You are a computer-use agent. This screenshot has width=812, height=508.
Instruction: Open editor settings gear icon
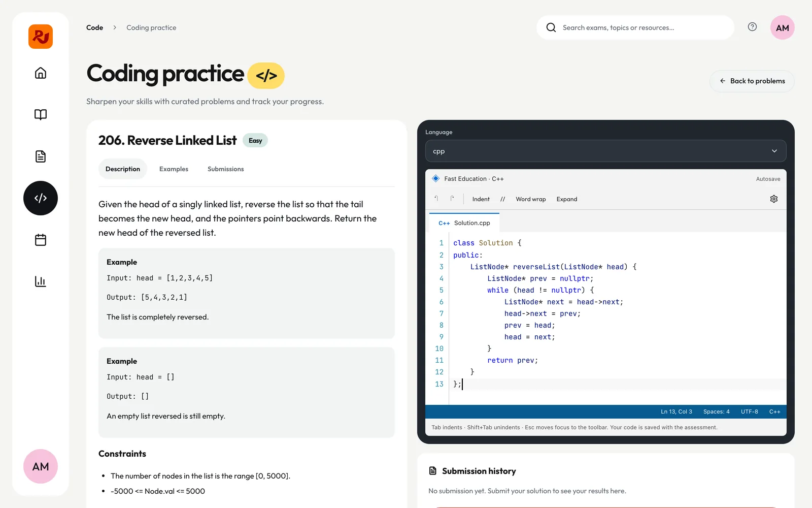pyautogui.click(x=774, y=199)
